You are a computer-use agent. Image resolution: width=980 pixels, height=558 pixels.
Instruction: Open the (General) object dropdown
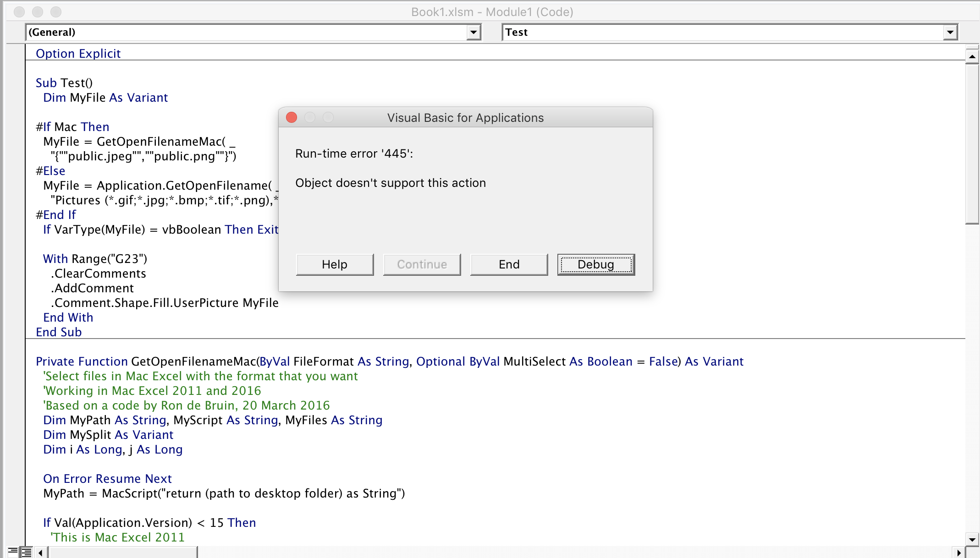point(473,33)
